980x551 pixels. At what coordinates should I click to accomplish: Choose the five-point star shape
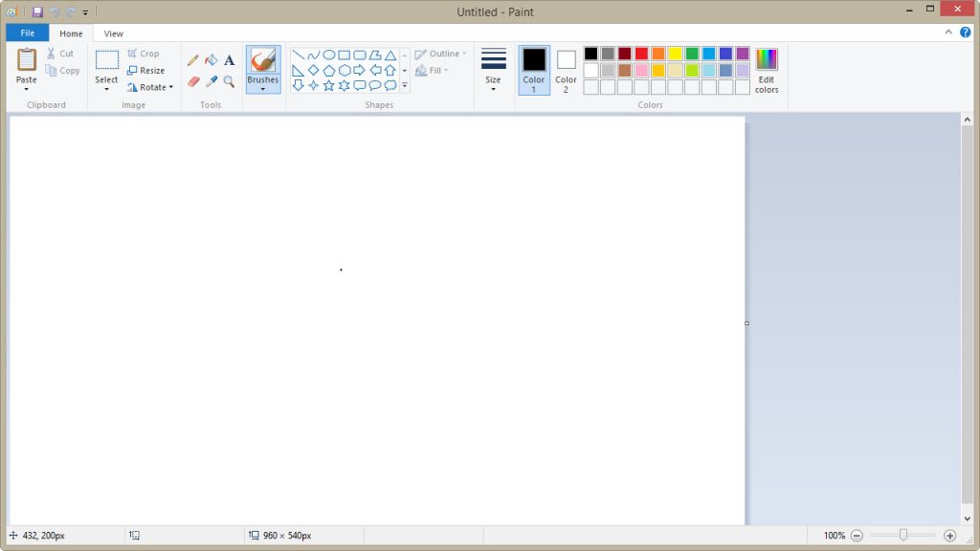328,85
